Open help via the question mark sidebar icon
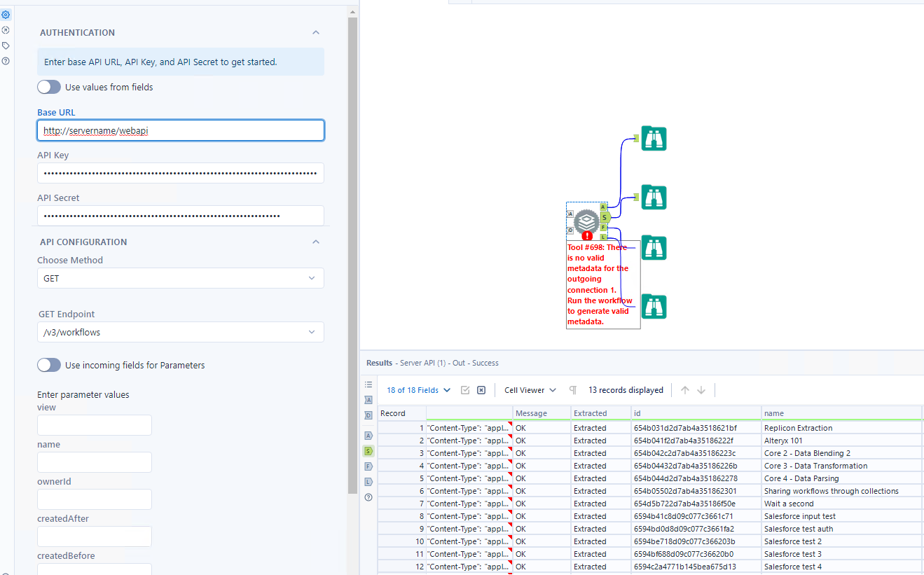924x575 pixels. point(6,60)
